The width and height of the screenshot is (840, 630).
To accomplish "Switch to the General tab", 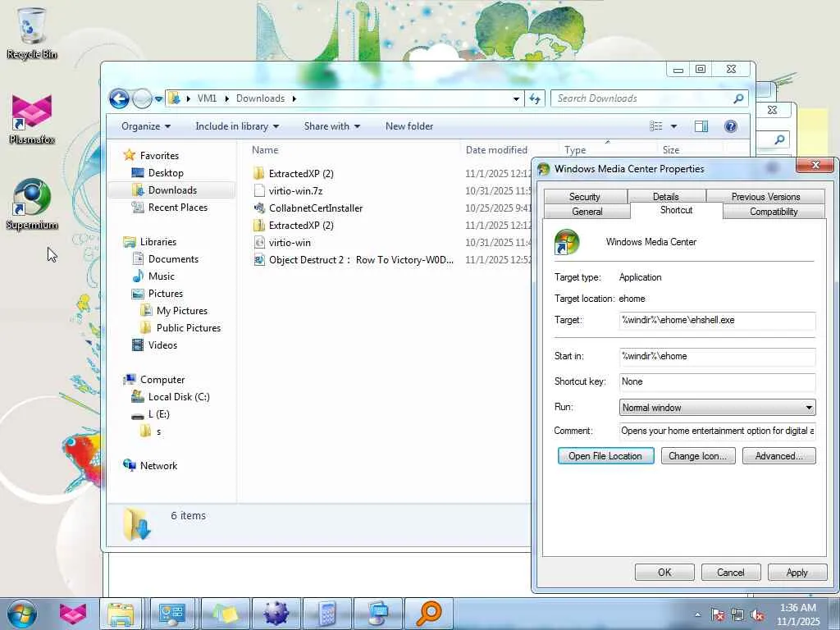I will (587, 212).
